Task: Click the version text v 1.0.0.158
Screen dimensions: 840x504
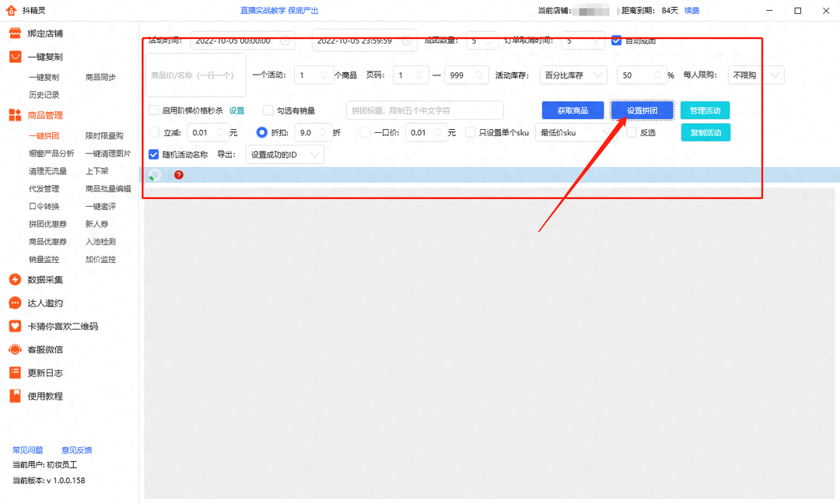Action: tap(66, 481)
